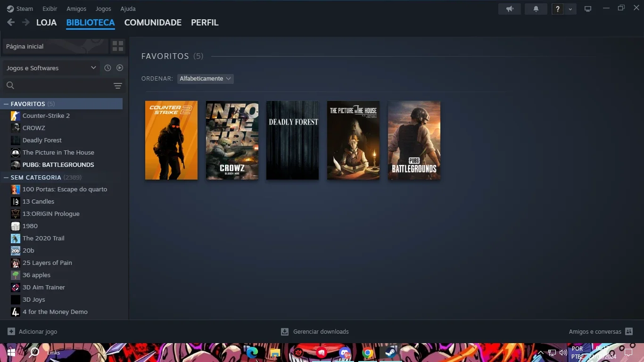This screenshot has width=644, height=362.
Task: Click the PUBG: BATTLEGROUNDS list icon
Action: pos(16,165)
